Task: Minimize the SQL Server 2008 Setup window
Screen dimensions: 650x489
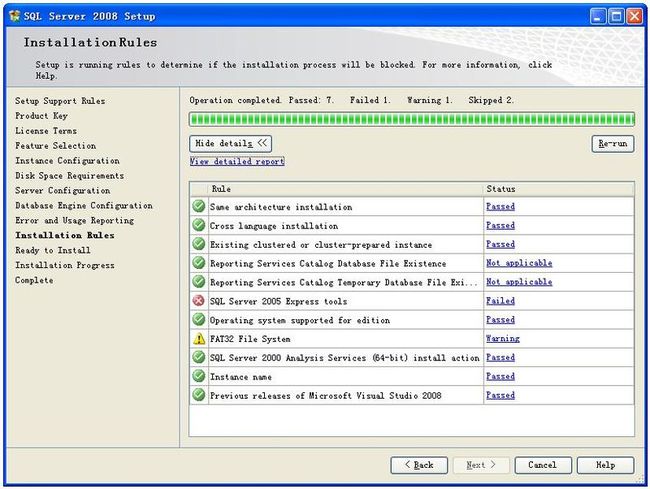Action: point(598,17)
